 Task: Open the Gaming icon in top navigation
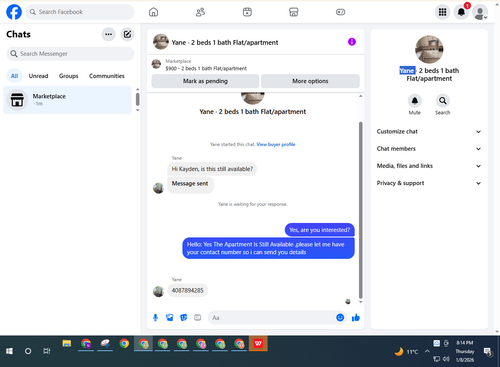point(340,12)
